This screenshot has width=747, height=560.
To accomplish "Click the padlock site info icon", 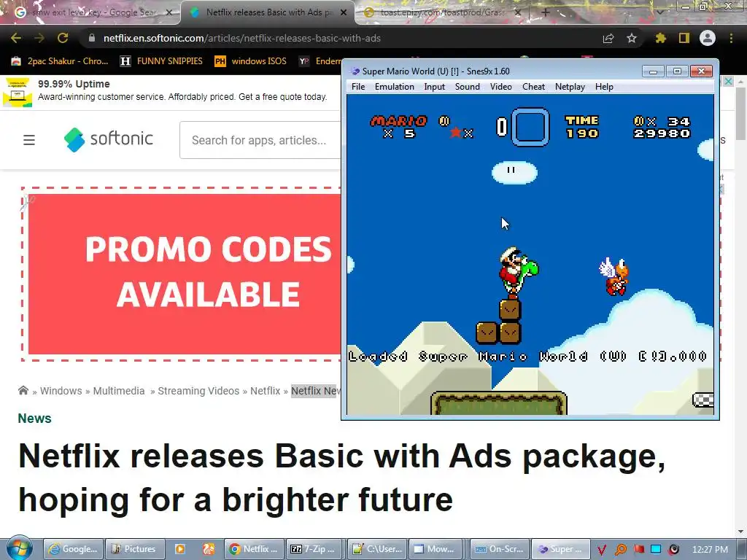I will [92, 38].
